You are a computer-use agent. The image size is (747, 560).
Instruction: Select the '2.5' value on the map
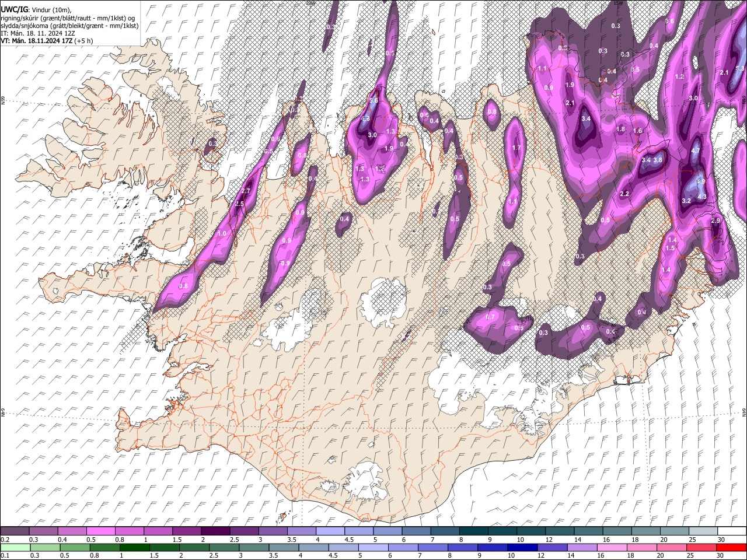[239, 204]
